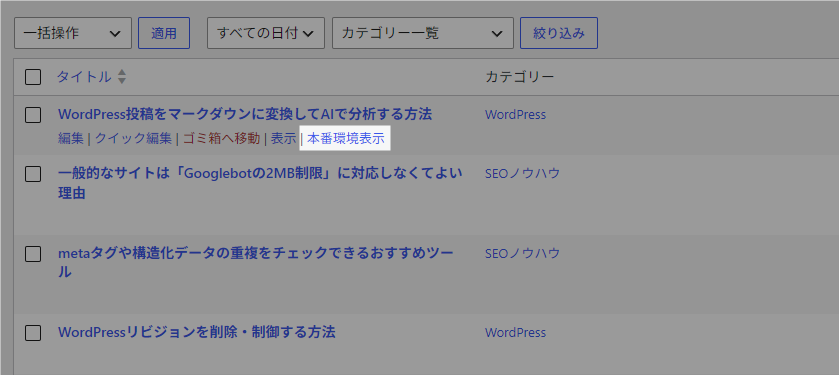The width and height of the screenshot is (839, 375).
Task: Check the box for WordPressリビジョン post
Action: pos(33,333)
